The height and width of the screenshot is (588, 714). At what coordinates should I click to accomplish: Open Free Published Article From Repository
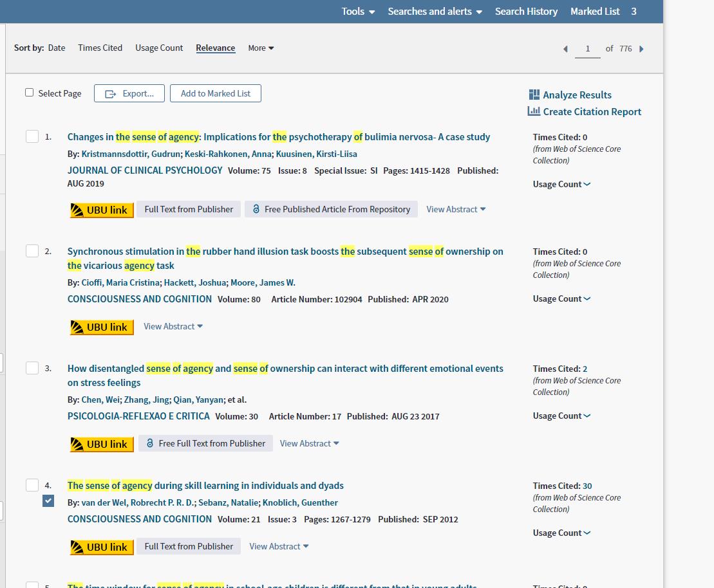[331, 209]
